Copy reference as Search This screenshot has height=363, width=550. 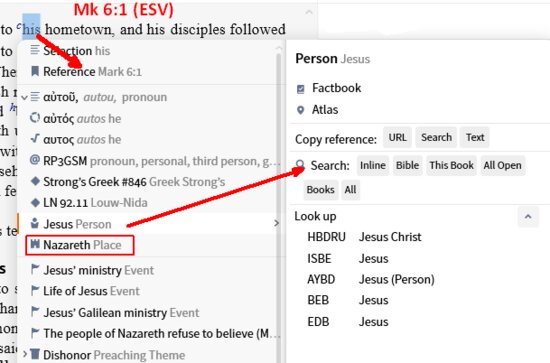click(x=436, y=137)
